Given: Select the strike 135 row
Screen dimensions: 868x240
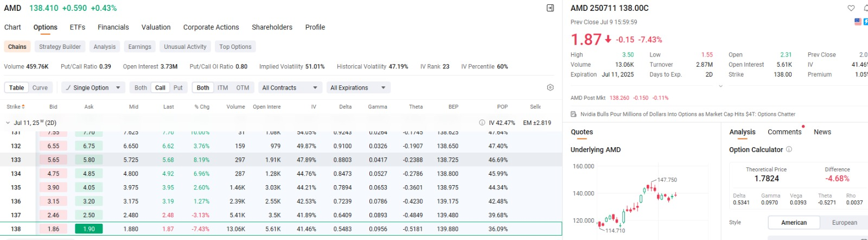Looking at the screenshot, I should click(281, 187).
